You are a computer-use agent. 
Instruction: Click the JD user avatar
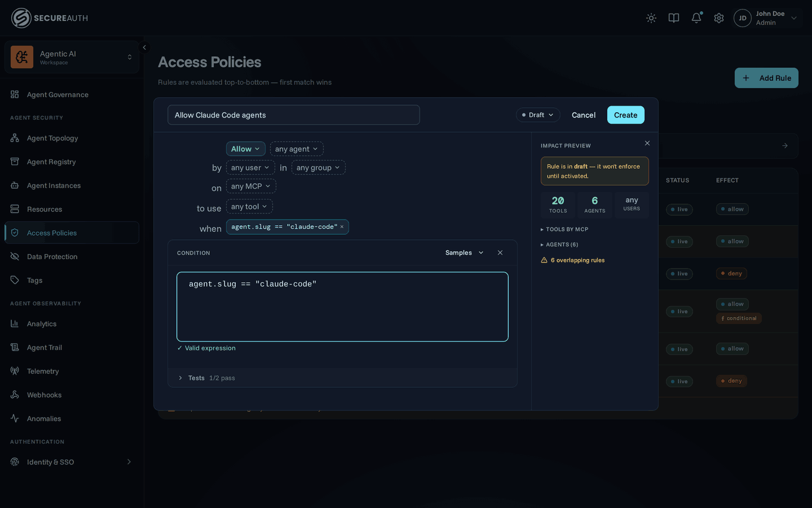(x=743, y=18)
